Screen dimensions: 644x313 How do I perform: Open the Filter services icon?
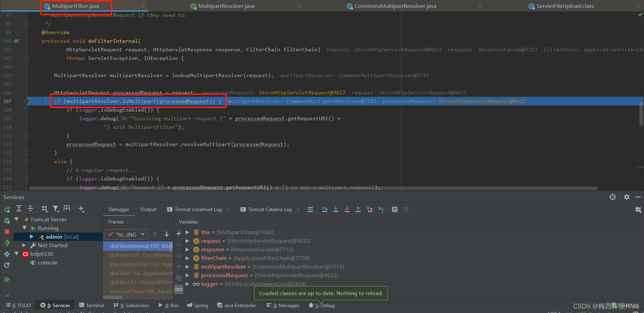coord(56,208)
